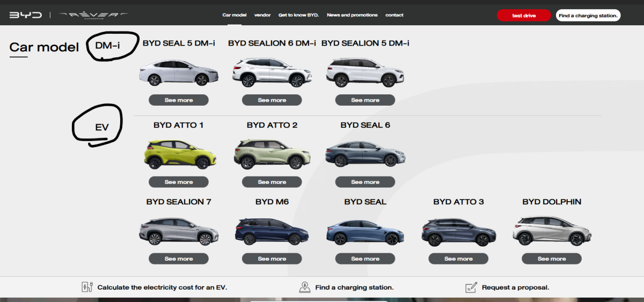
Task: Click the red test drive button
Action: [x=524, y=16]
